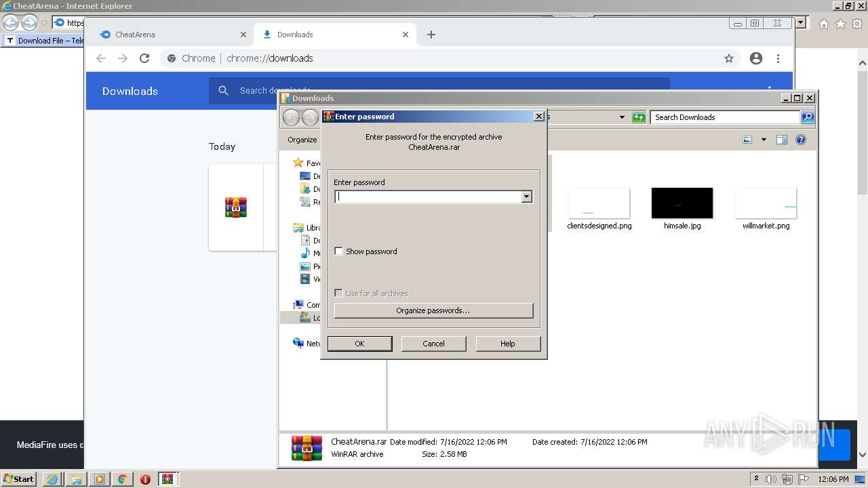
Task: Open media player from the taskbar
Action: tap(99, 479)
